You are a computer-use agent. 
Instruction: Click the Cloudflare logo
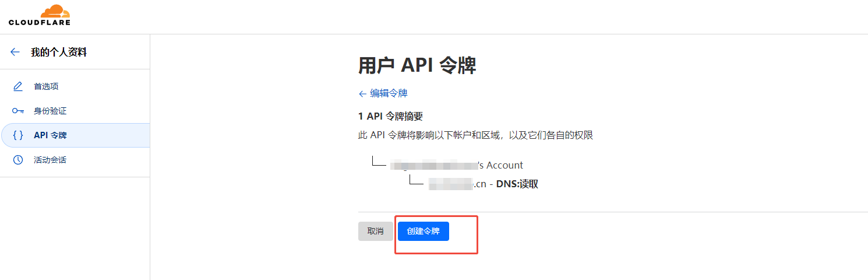[x=40, y=15]
